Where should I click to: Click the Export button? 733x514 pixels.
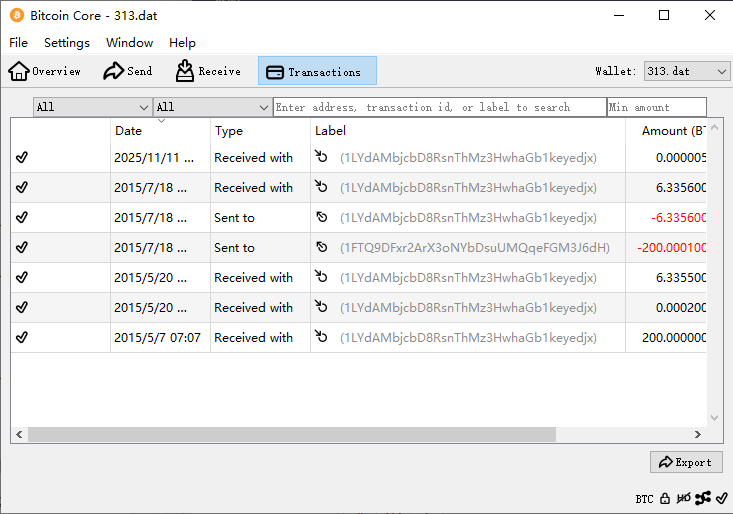[x=686, y=462]
